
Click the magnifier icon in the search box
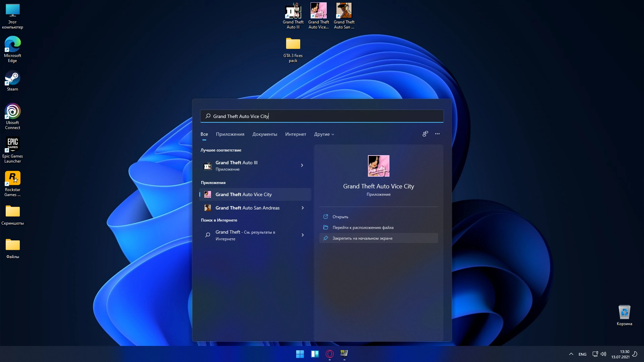point(208,116)
